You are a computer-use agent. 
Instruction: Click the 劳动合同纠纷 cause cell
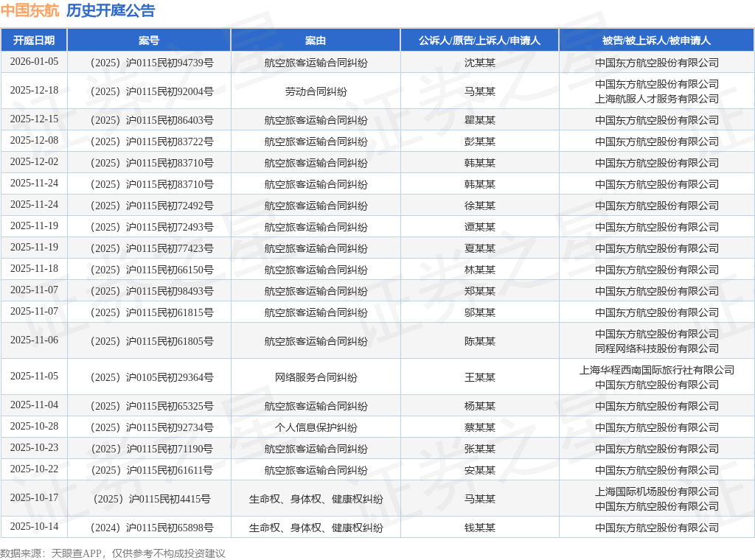point(316,91)
